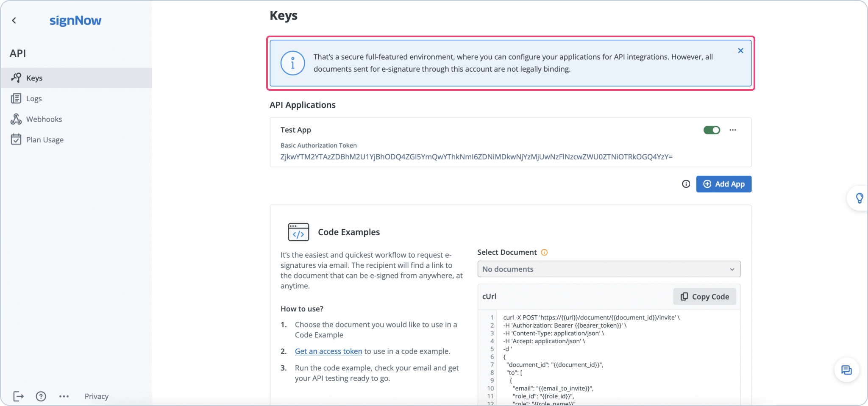
Task: Copy the cUrl code example
Action: tap(704, 297)
